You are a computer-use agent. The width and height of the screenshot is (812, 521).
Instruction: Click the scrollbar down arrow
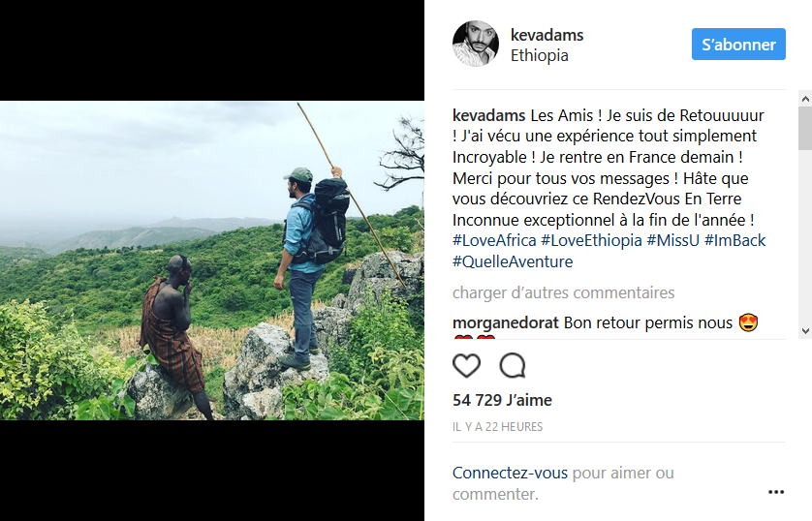click(x=805, y=330)
